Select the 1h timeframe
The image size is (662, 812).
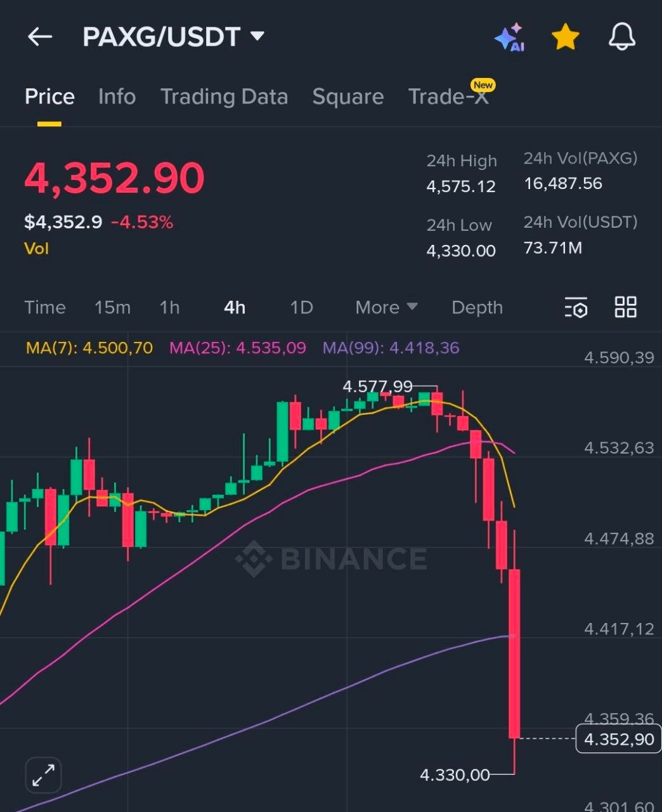(169, 308)
